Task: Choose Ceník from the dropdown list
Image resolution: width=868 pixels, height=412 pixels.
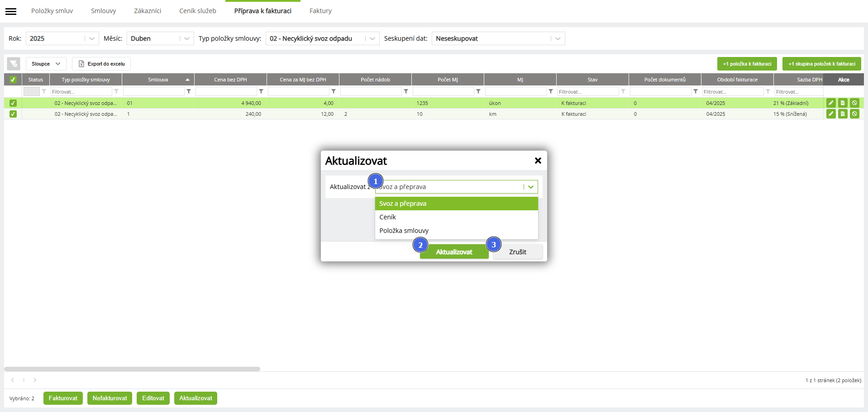Action: pos(457,217)
